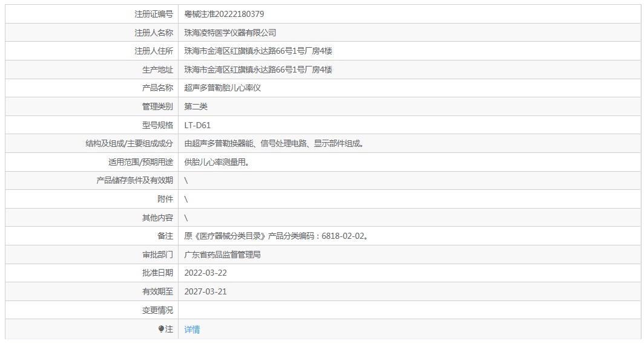Click the 批准日期 label
The height and width of the screenshot is (344, 644).
click(x=158, y=273)
